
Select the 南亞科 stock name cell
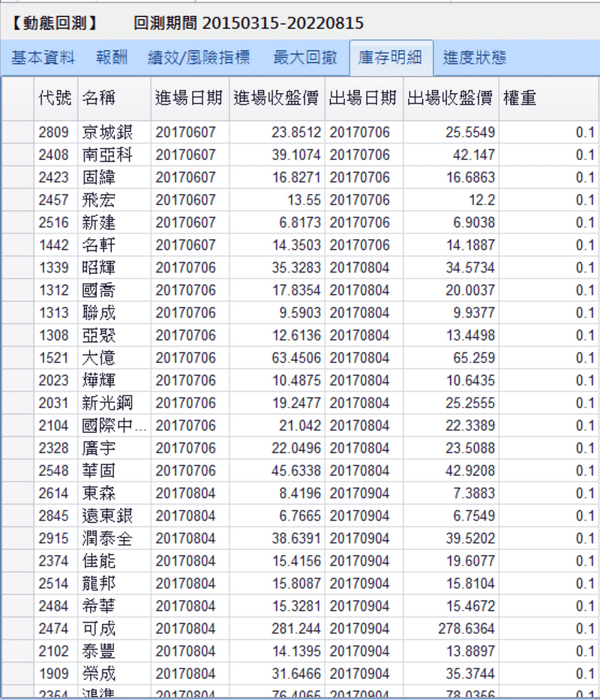tap(107, 155)
